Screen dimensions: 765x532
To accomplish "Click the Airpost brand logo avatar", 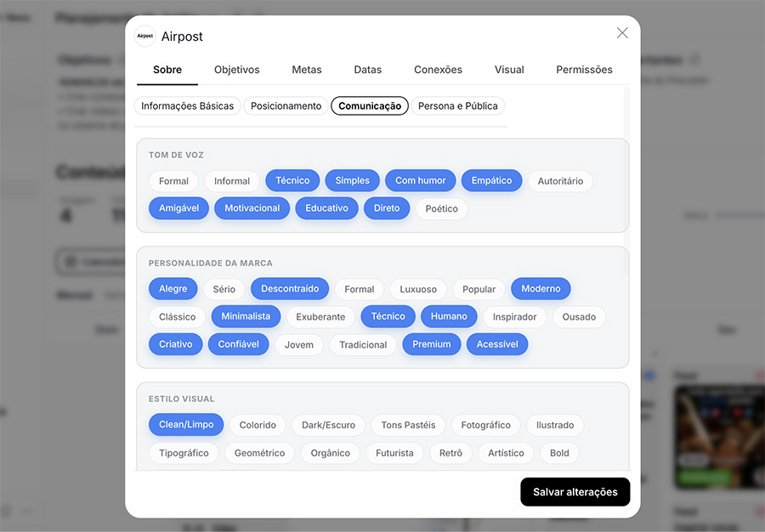I will click(144, 36).
